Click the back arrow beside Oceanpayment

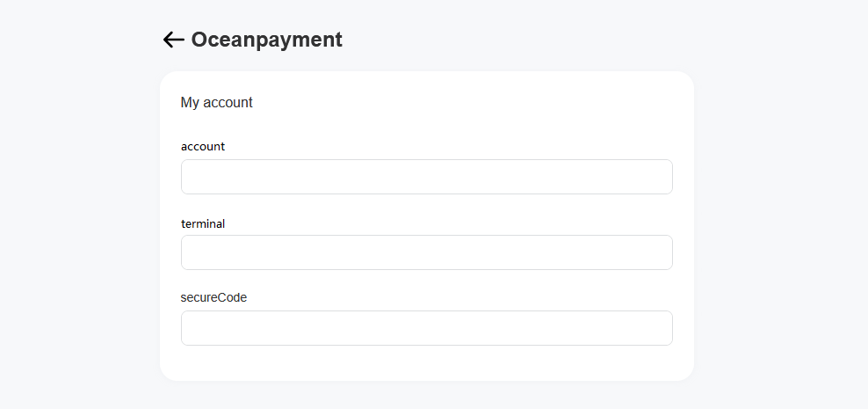(173, 40)
